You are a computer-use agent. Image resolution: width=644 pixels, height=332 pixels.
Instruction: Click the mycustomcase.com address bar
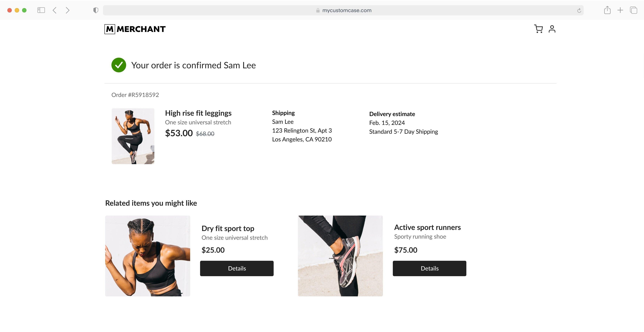(x=343, y=10)
